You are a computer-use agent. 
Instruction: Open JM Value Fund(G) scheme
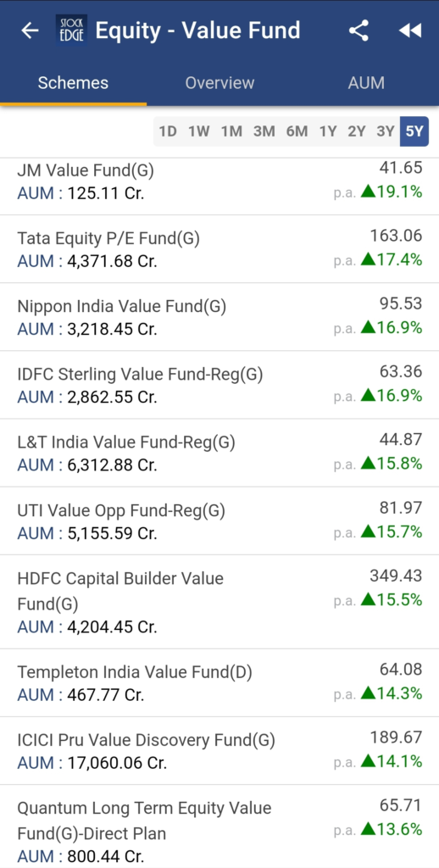coord(219,182)
